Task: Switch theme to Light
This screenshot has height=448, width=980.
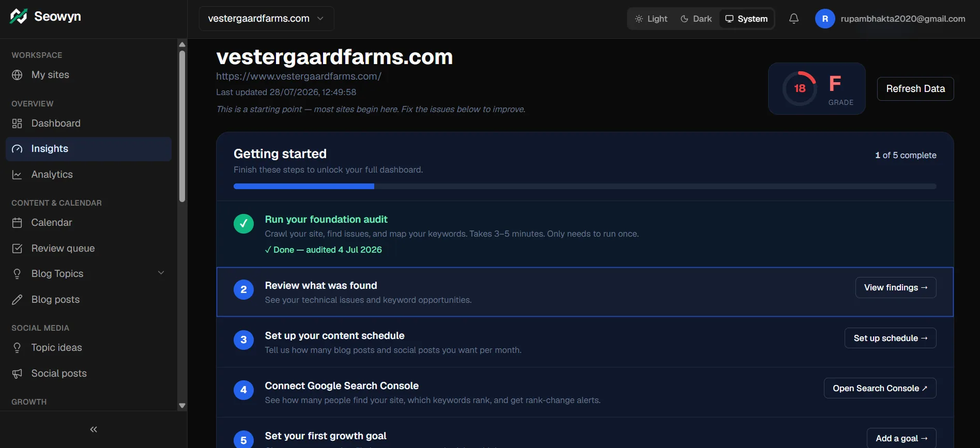Action: pos(651,19)
